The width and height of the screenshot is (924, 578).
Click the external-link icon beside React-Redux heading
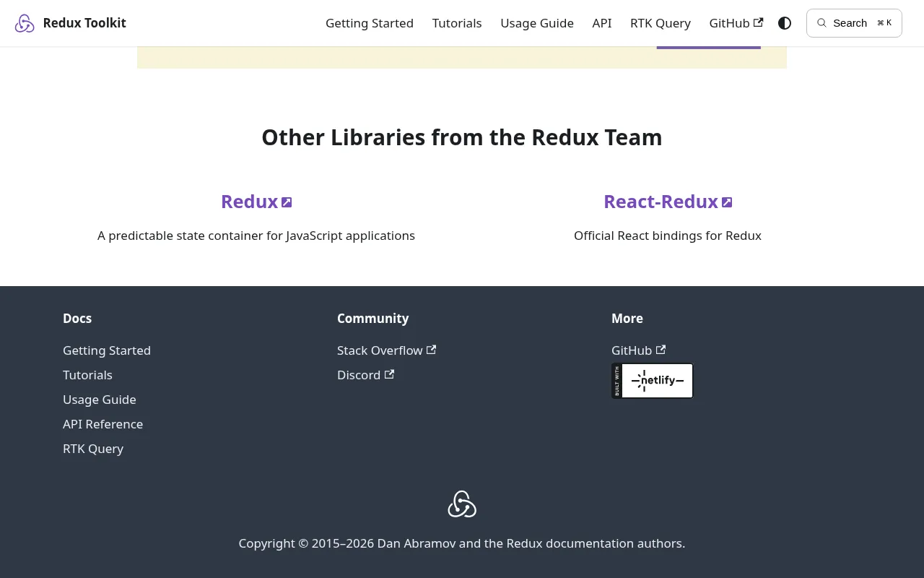[727, 202]
